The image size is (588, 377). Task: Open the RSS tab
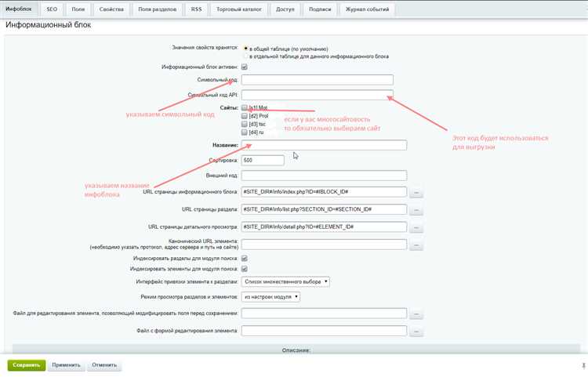coord(196,9)
